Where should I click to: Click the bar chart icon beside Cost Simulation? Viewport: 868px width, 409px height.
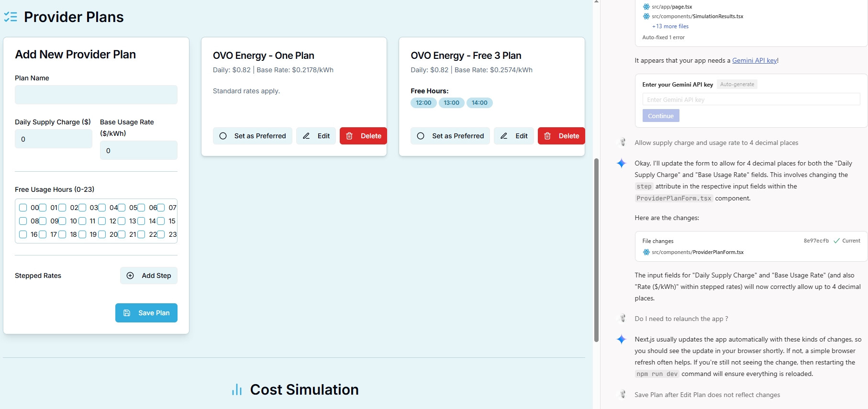[x=237, y=390]
